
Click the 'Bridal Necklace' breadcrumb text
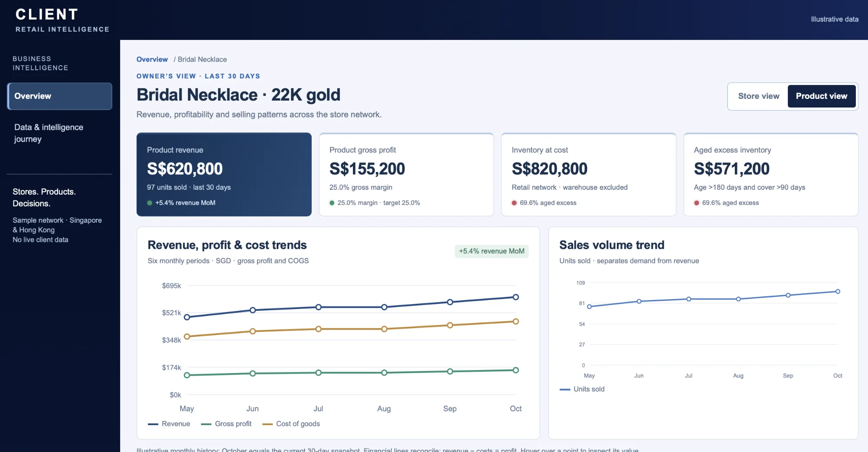pyautogui.click(x=202, y=59)
